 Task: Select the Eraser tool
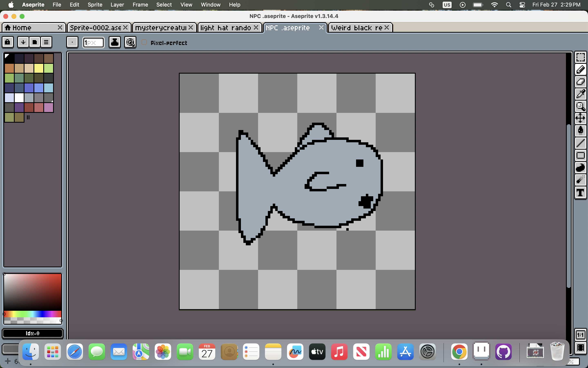pyautogui.click(x=580, y=82)
